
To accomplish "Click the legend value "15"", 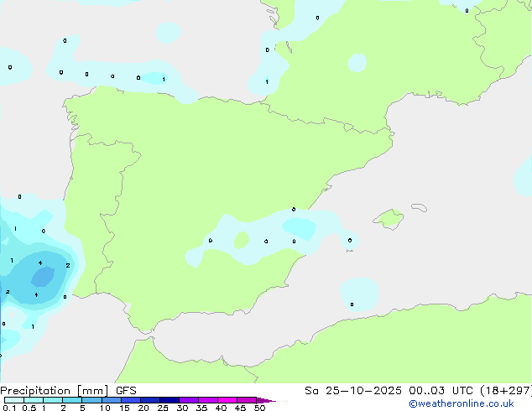I will (x=124, y=408).
